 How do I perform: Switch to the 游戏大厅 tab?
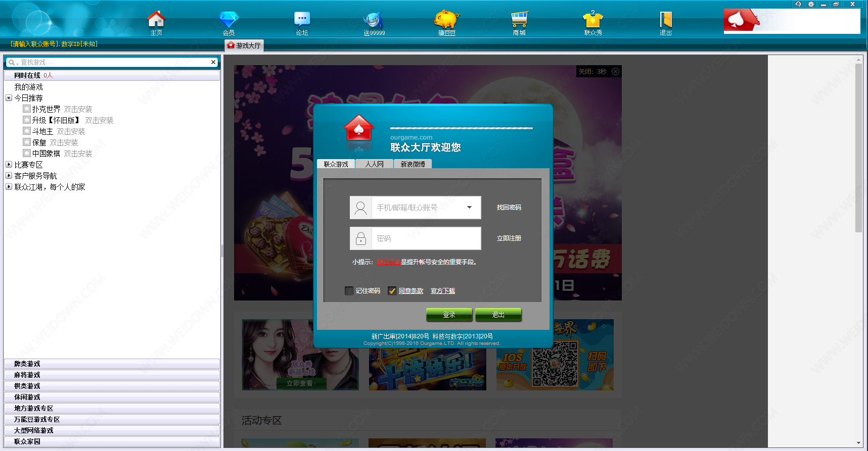click(244, 45)
